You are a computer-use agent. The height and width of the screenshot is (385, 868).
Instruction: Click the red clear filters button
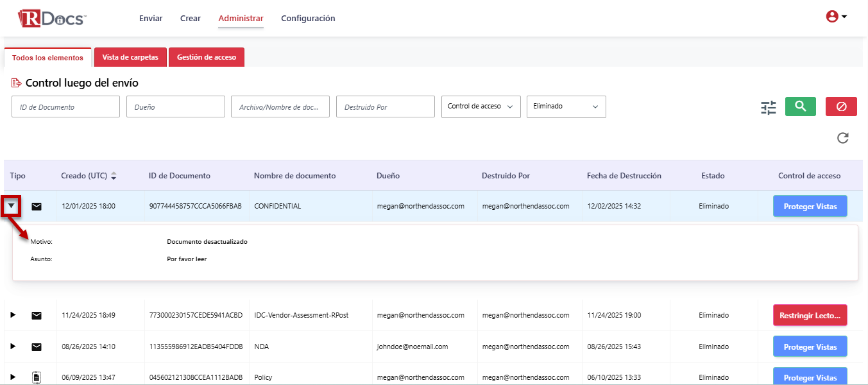pyautogui.click(x=841, y=107)
